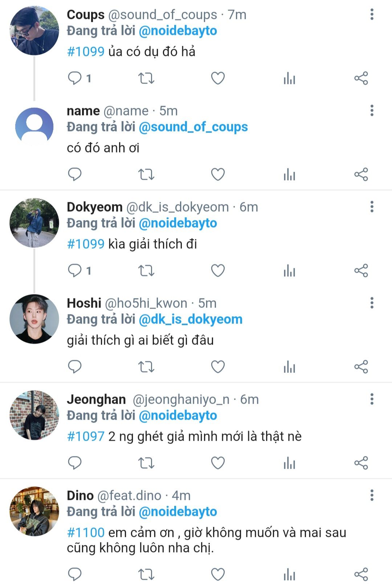Viewport: 392px width, 586px height.
Task: Open the @sound_of_coups mention link
Action: 193,127
